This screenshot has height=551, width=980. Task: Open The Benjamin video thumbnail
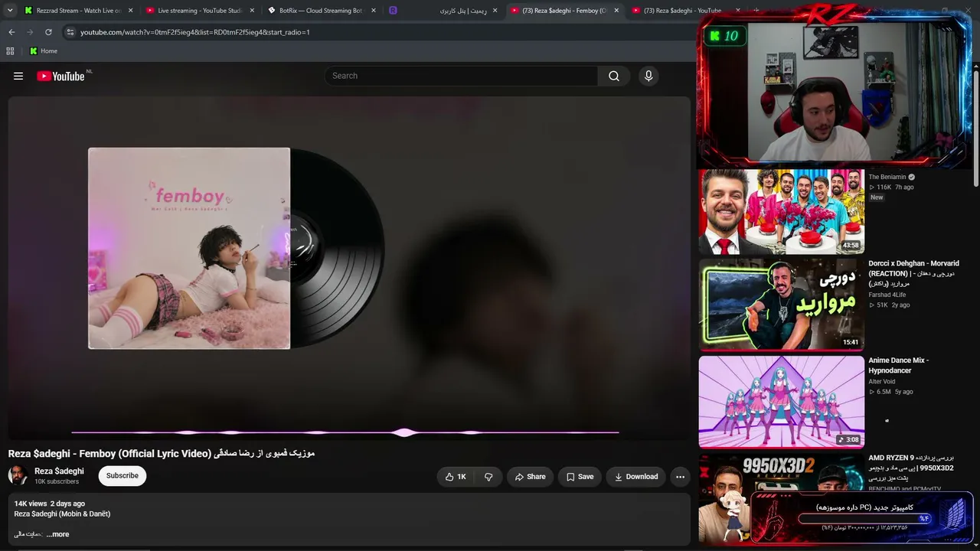(782, 211)
